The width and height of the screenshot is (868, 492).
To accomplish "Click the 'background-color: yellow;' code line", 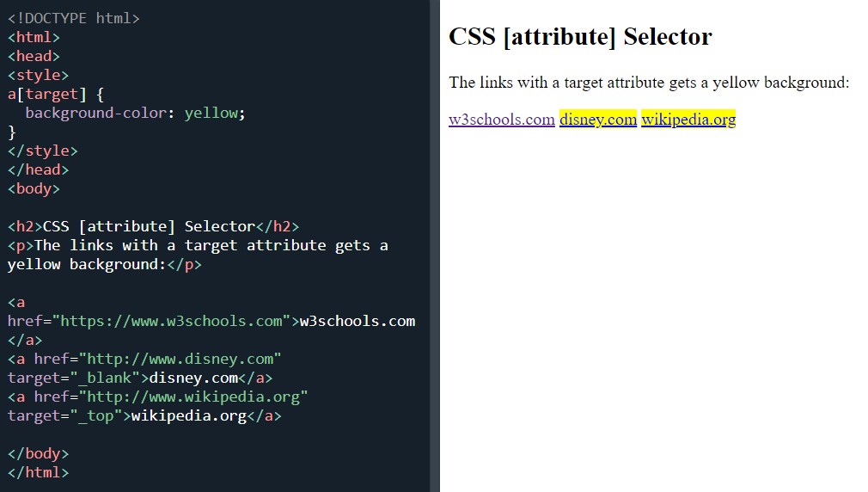I will tap(135, 113).
